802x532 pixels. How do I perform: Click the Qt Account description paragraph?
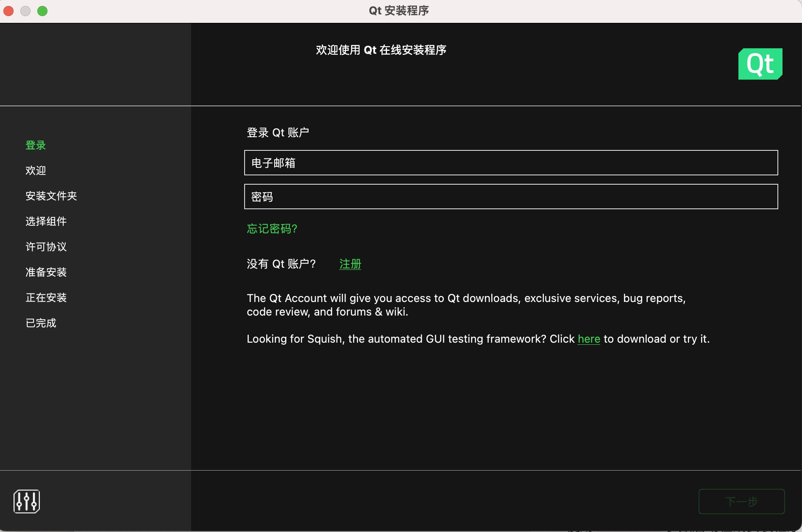tap(466, 305)
